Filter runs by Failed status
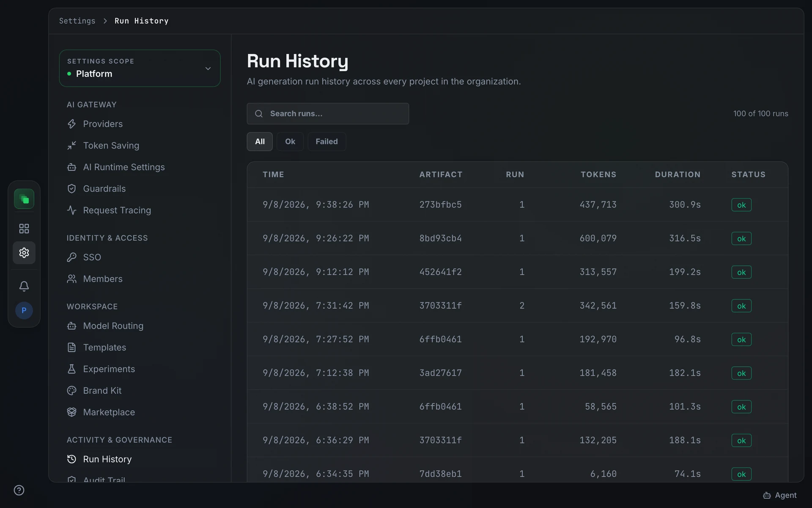 pyautogui.click(x=326, y=141)
